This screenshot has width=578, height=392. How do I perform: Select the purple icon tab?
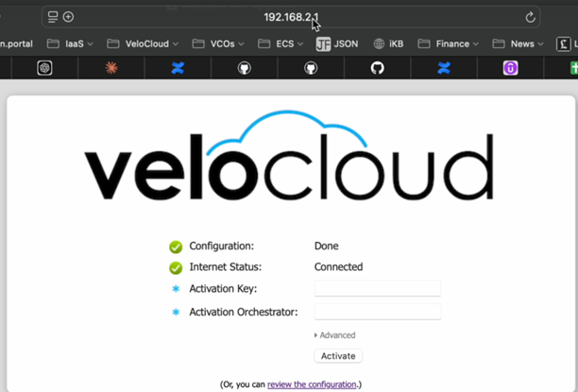point(510,68)
